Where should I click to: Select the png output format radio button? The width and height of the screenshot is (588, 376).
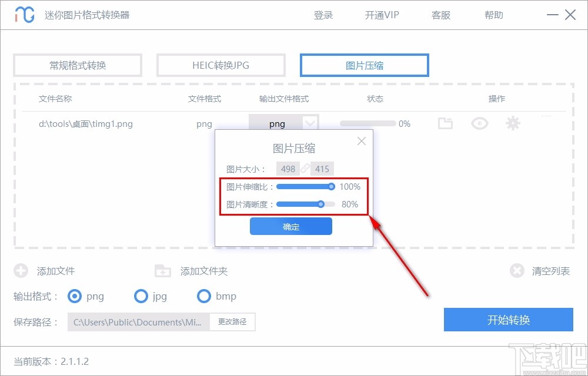coord(74,297)
